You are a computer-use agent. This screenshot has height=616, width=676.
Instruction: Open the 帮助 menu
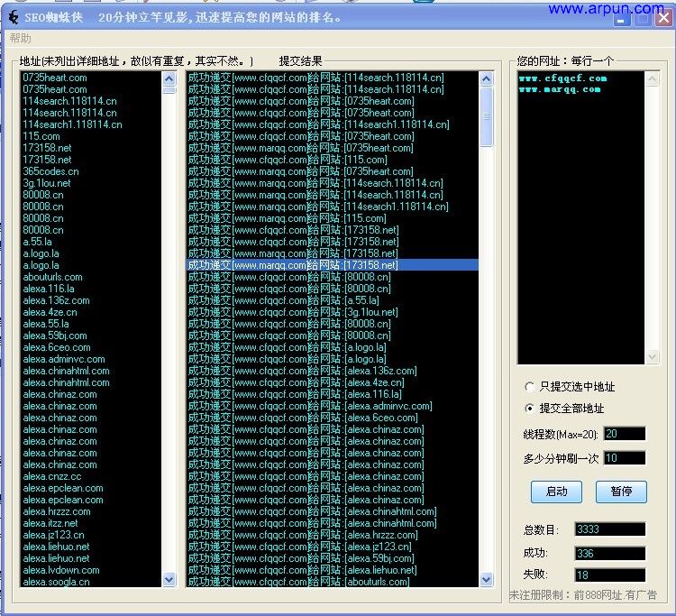(x=20, y=39)
